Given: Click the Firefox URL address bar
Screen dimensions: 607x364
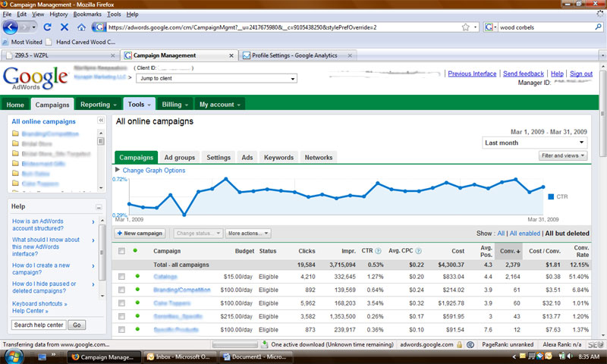Looking at the screenshot, I should click(x=285, y=27).
